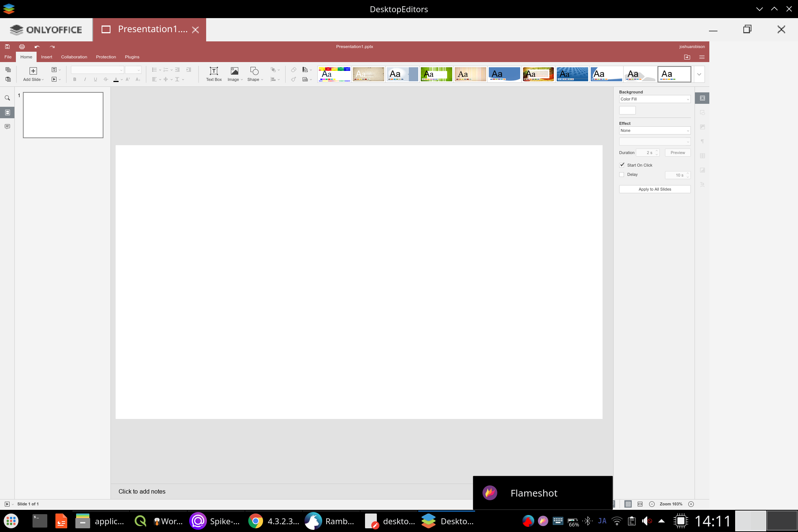Click the Copy icon in toolbar
Screen dimensions: 798x532
[8, 69]
